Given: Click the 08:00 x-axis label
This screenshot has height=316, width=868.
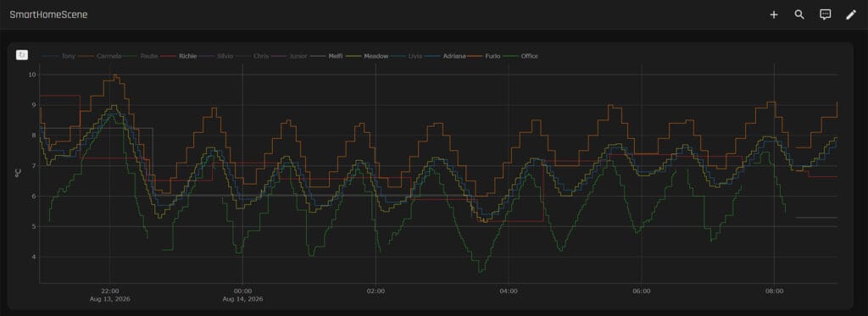Looking at the screenshot, I should tap(774, 291).
